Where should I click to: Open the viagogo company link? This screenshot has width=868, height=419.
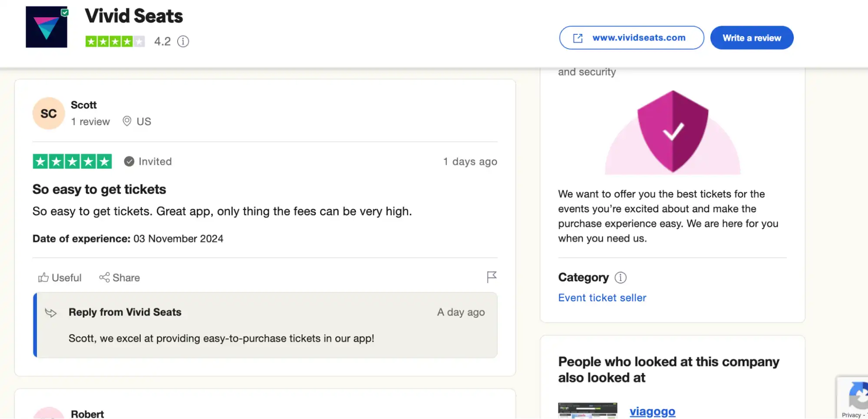click(x=652, y=411)
